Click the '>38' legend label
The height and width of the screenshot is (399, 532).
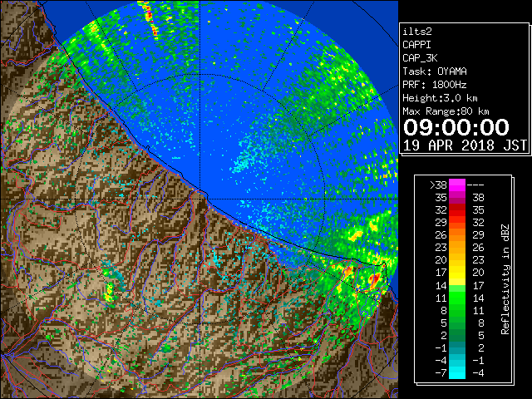[x=438, y=185]
